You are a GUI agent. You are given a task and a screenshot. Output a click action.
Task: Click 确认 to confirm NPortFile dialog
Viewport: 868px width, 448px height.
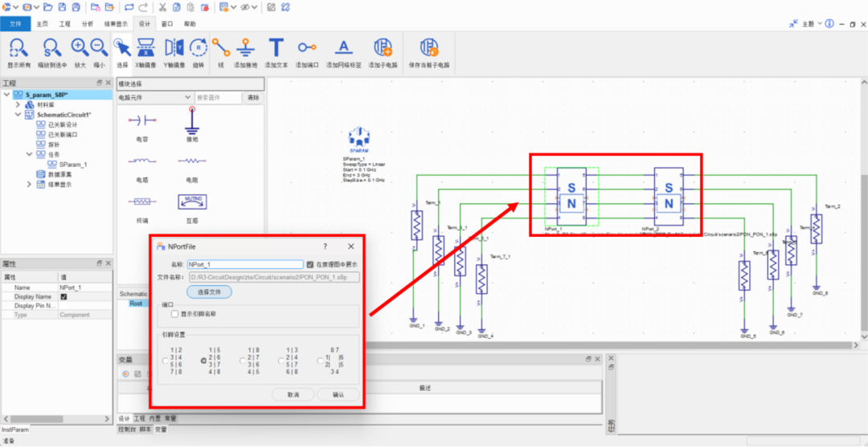tap(338, 394)
